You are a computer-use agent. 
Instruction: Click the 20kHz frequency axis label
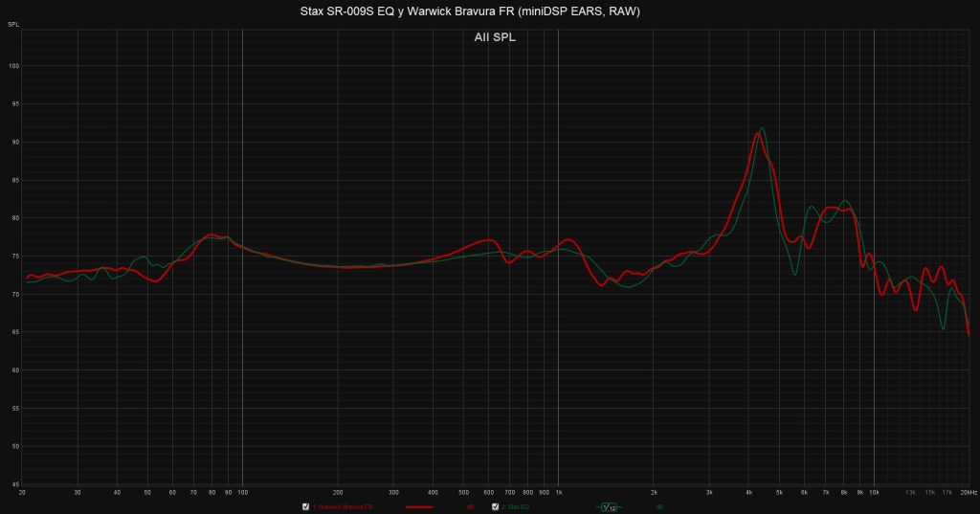[x=968, y=492]
